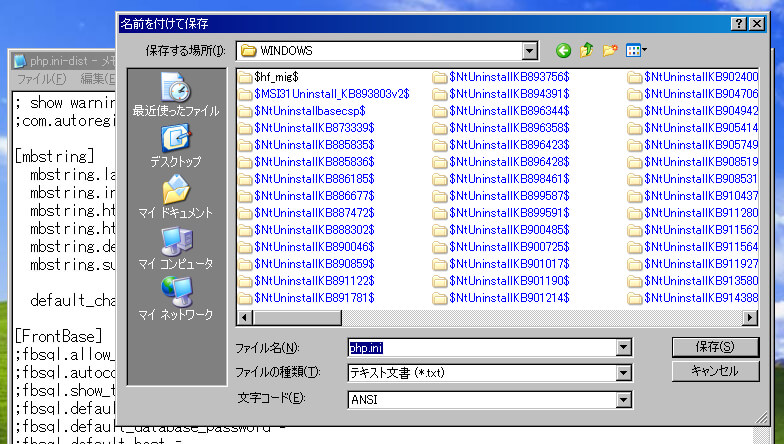Click left arrow of horizontal scrollbar
This screenshot has height=444, width=784.
click(x=245, y=318)
